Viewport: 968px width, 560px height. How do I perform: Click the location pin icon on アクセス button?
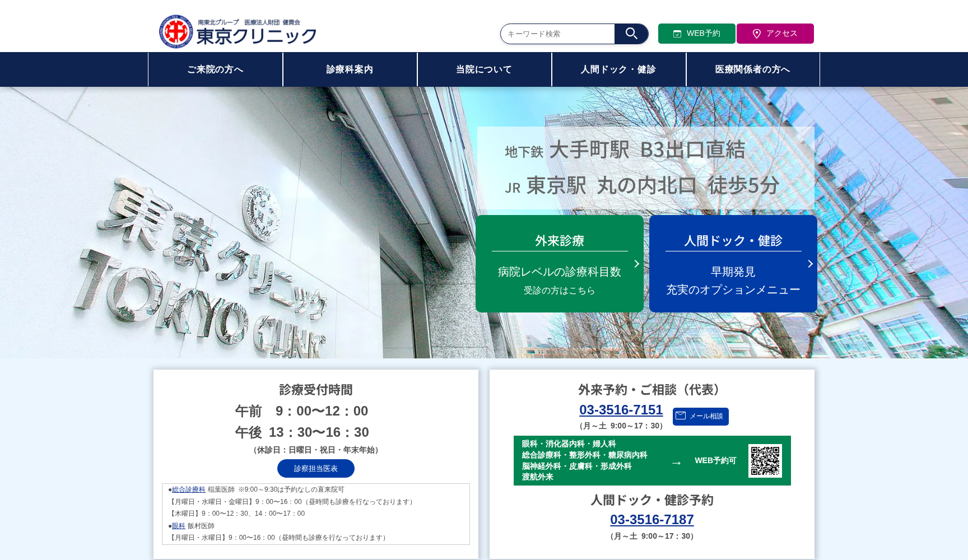757,34
